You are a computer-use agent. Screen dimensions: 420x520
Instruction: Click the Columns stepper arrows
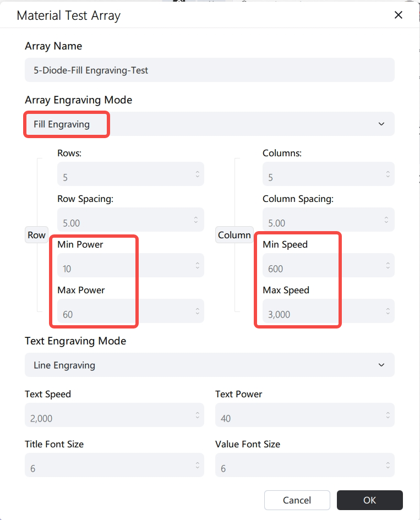388,174
